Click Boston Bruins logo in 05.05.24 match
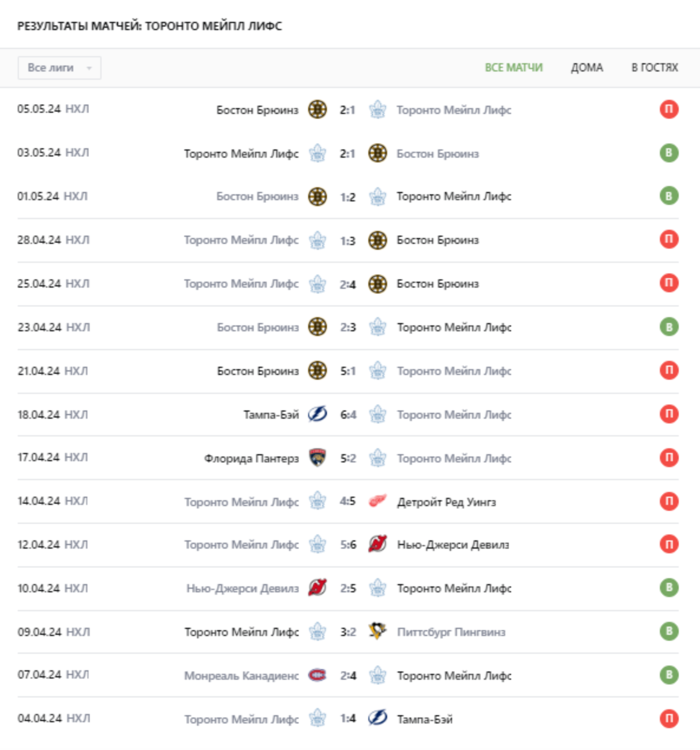This screenshot has width=700, height=750. (x=318, y=110)
